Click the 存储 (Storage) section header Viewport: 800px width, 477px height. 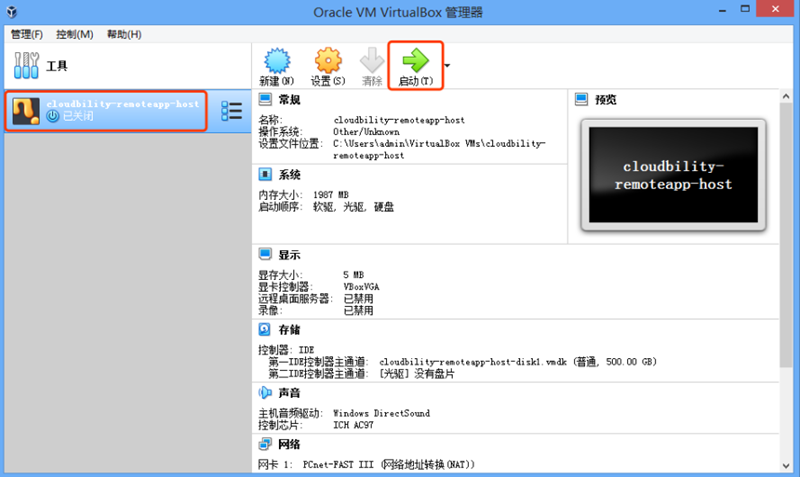tap(289, 329)
